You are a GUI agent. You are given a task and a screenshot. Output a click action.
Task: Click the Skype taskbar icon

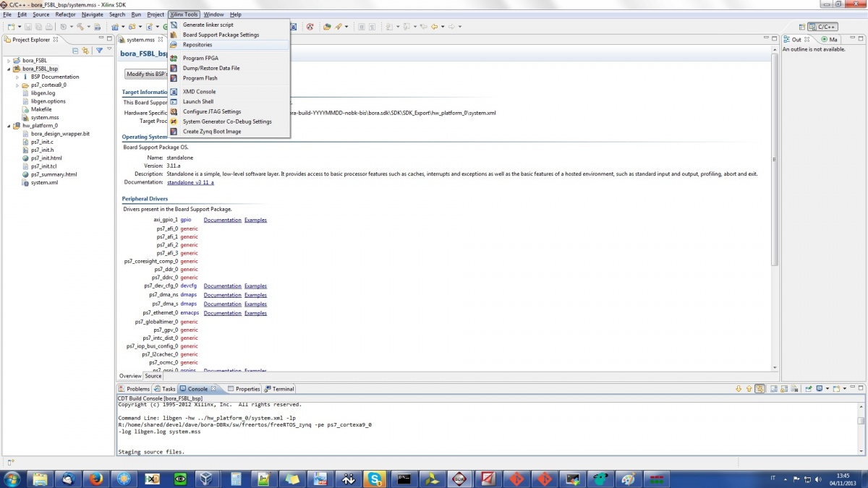375,479
